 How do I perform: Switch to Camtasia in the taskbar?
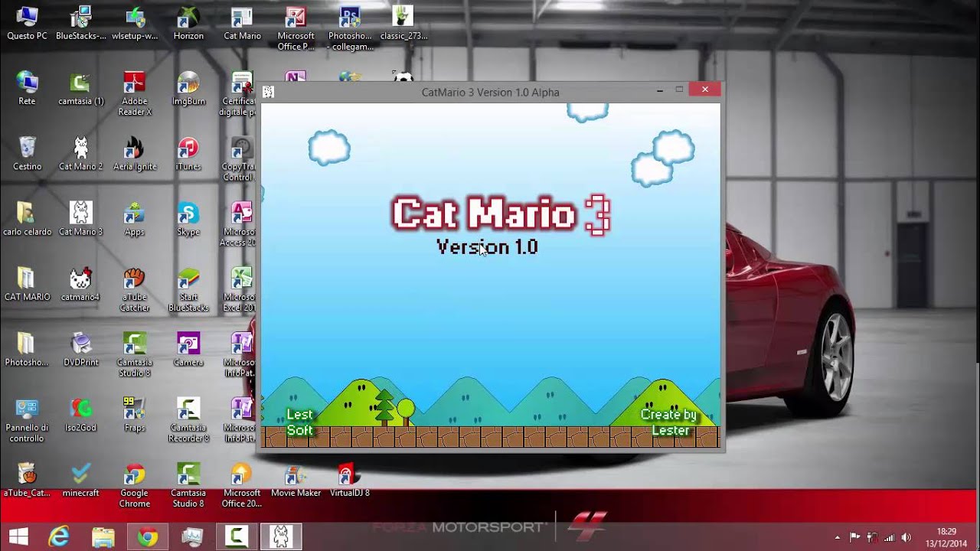(x=237, y=536)
